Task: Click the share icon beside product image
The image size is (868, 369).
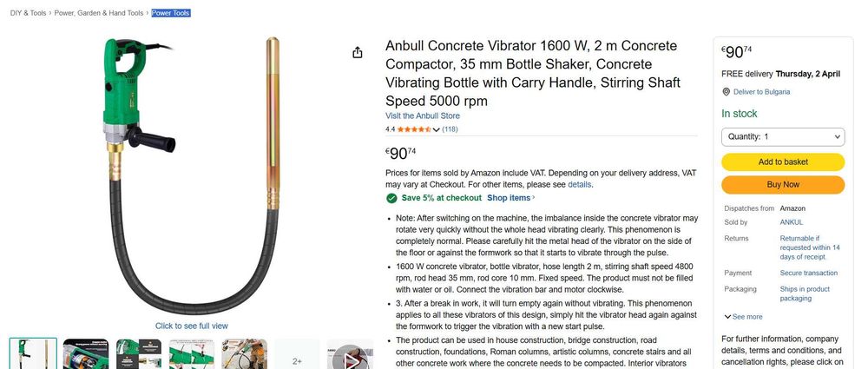Action: pyautogui.click(x=358, y=53)
